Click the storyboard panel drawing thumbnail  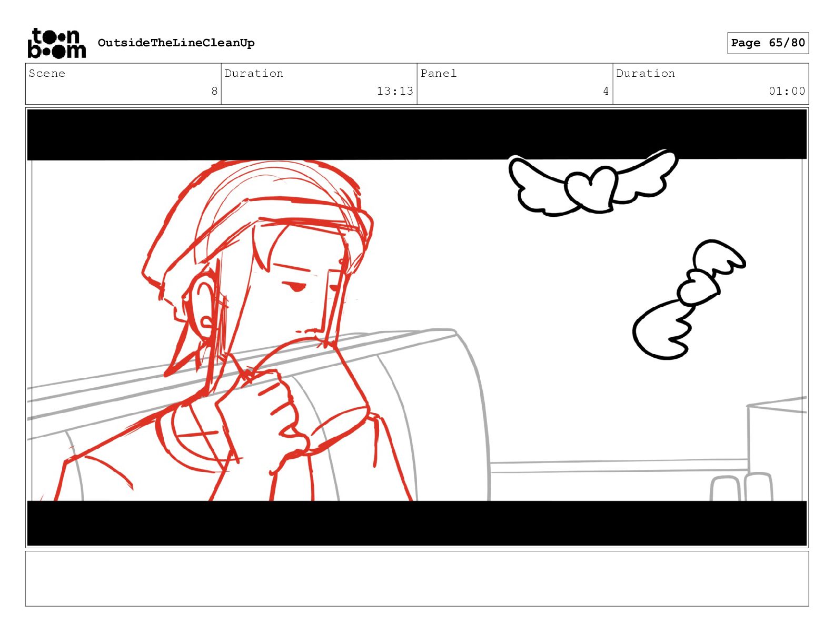pyautogui.click(x=417, y=328)
